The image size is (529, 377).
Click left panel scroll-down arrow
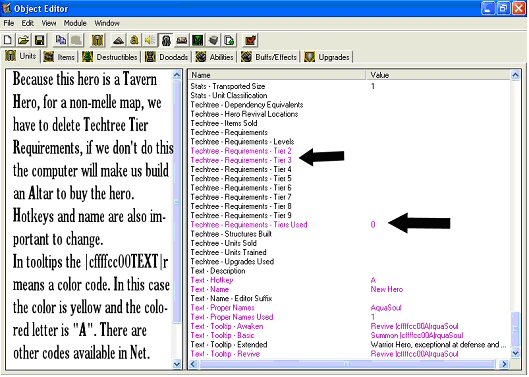pos(177,364)
